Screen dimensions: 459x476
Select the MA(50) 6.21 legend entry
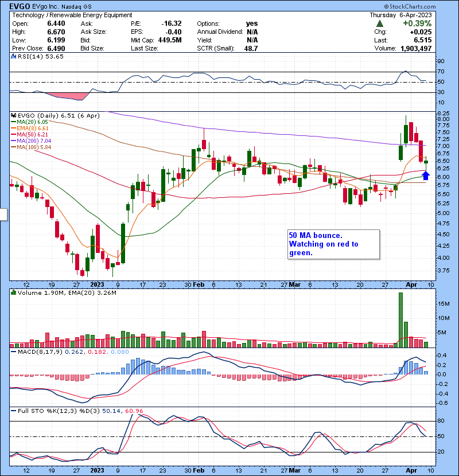pyautogui.click(x=29, y=134)
